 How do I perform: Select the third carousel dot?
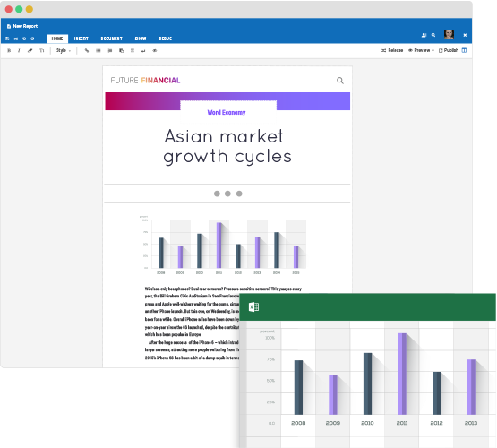239,194
